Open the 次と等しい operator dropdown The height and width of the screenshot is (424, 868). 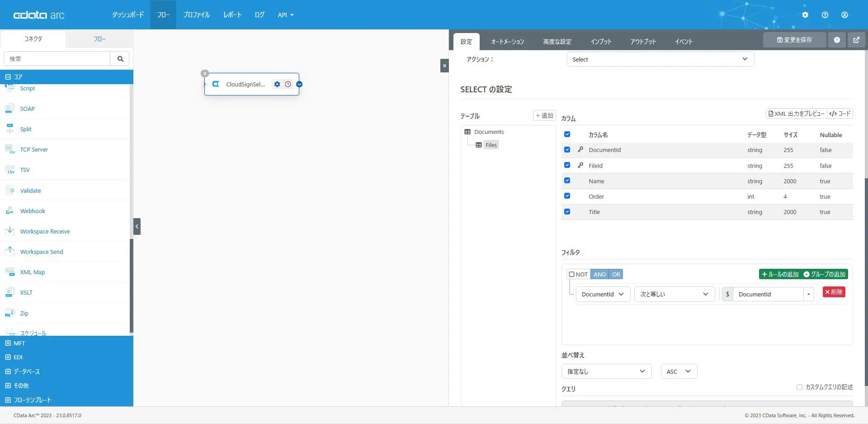(675, 294)
